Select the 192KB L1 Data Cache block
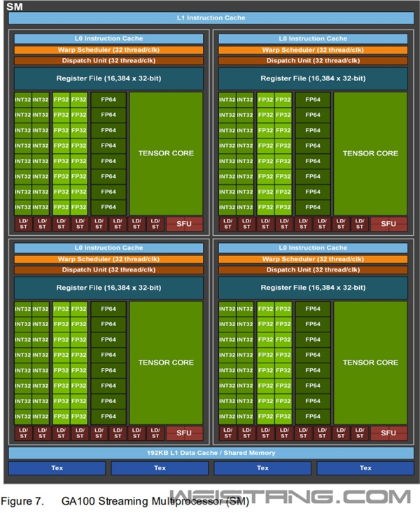420x513 pixels. [211, 453]
